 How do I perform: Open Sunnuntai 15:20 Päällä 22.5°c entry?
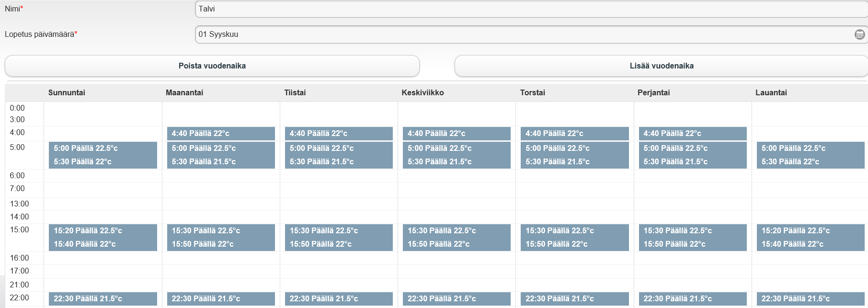103,231
